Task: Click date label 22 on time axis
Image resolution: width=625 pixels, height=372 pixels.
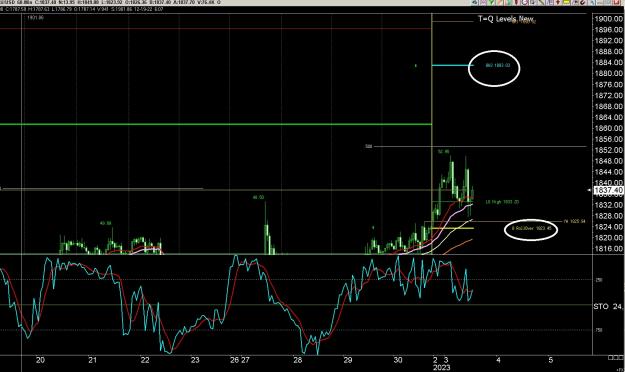Action: [145, 360]
